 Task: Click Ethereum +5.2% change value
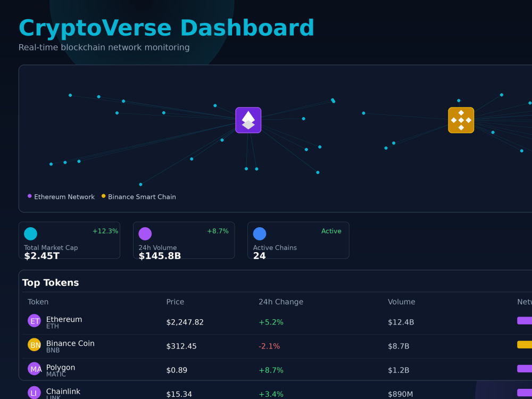271,322
